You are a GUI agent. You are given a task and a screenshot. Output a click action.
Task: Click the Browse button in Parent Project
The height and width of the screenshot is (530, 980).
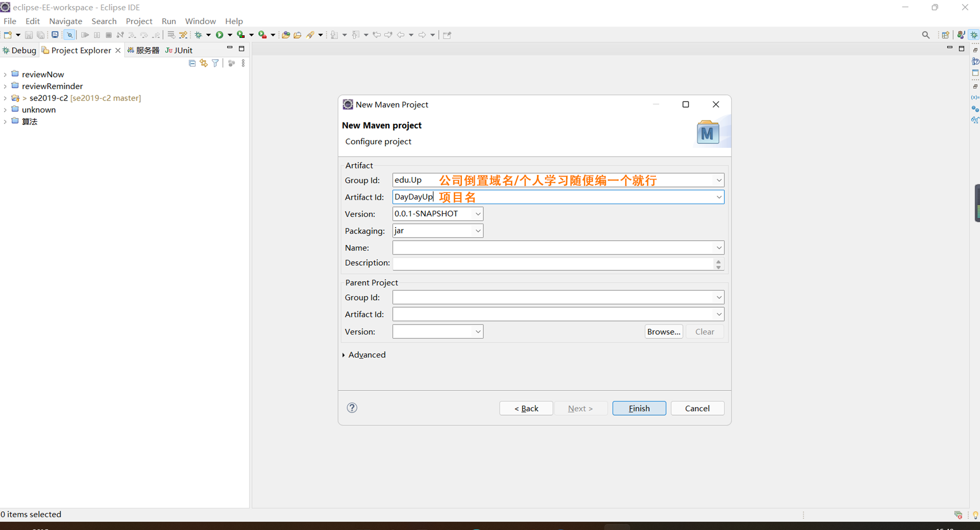point(663,332)
